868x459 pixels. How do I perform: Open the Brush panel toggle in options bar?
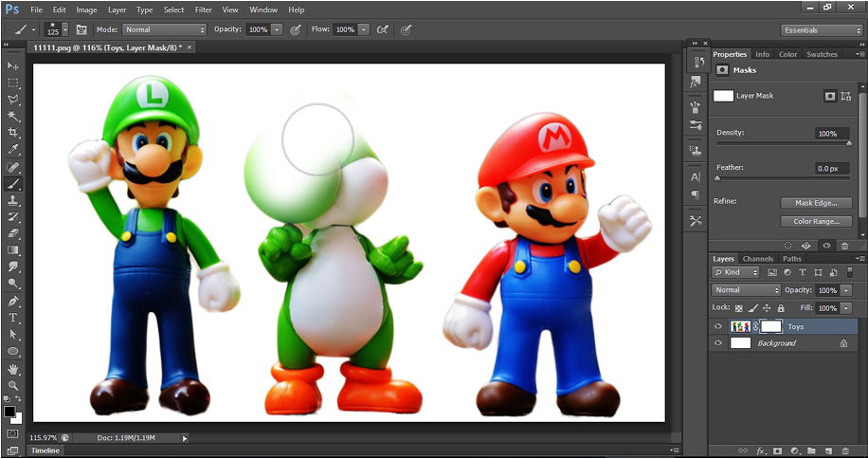(x=81, y=30)
